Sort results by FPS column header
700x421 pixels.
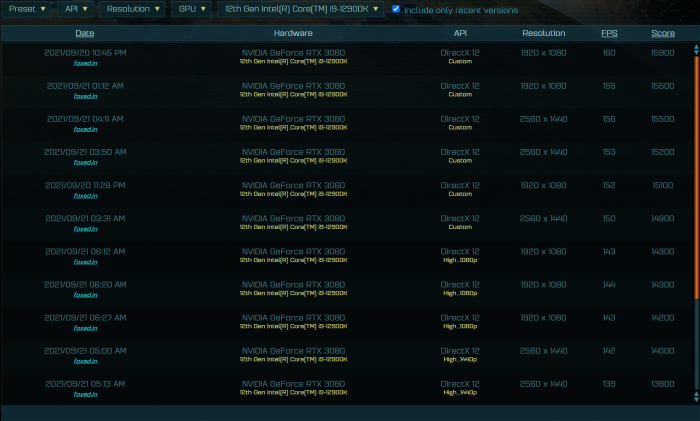pos(609,33)
